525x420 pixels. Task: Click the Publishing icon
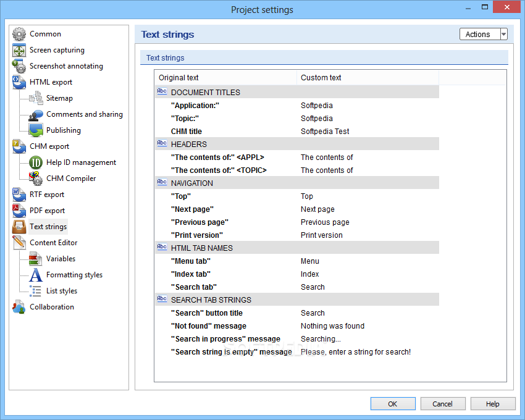[36, 130]
